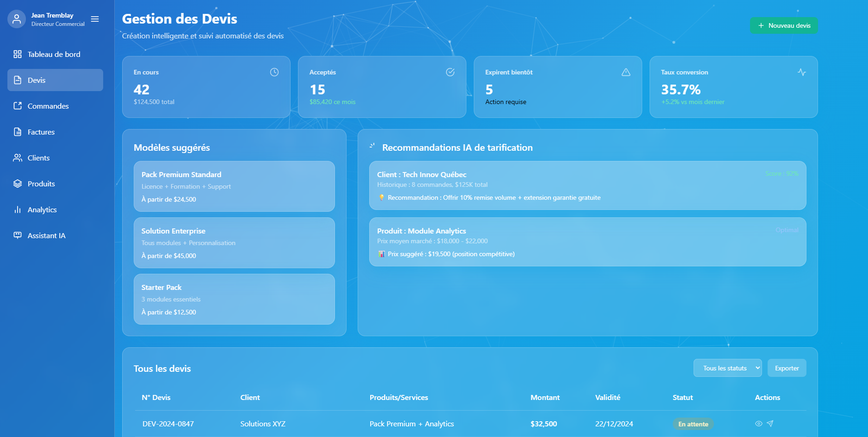Screen dimensions: 868x437
Task: Click the activity pulse icon in Taux conversion
Action: pyautogui.click(x=802, y=72)
